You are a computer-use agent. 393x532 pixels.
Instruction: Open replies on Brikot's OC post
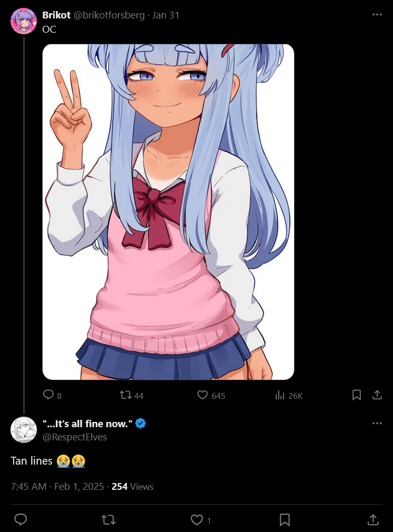coord(52,395)
